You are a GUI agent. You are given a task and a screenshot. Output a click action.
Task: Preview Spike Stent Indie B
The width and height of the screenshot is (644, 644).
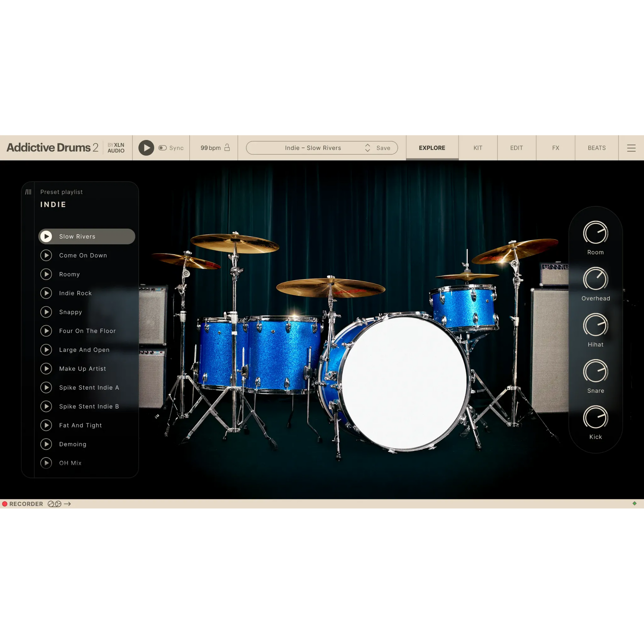coord(46,406)
